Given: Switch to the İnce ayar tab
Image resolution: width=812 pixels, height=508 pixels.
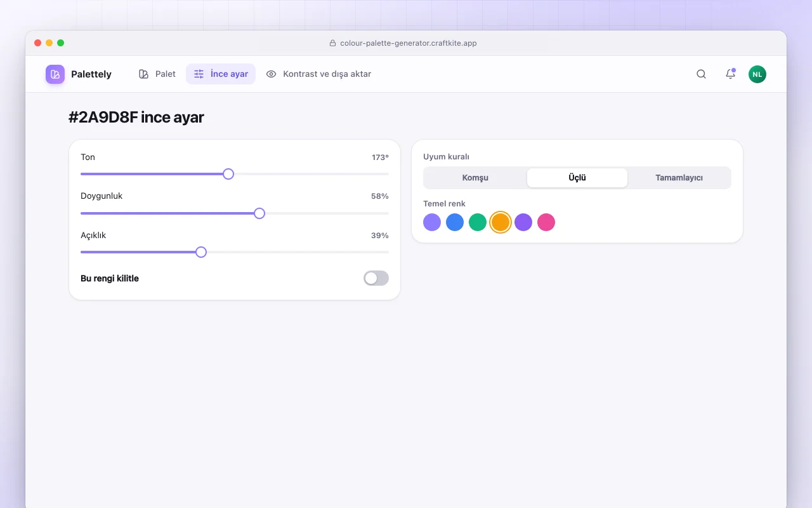Looking at the screenshot, I should (x=221, y=74).
